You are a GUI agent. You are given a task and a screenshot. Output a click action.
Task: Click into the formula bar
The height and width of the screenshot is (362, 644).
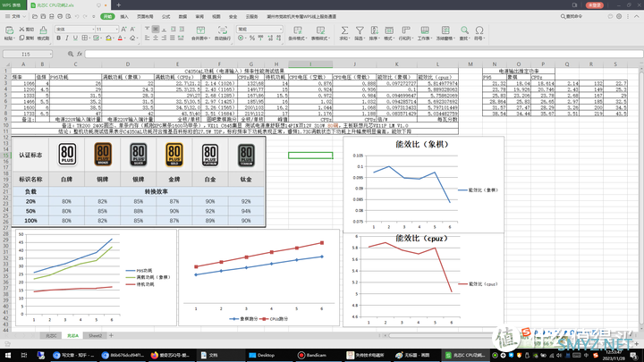(363, 54)
